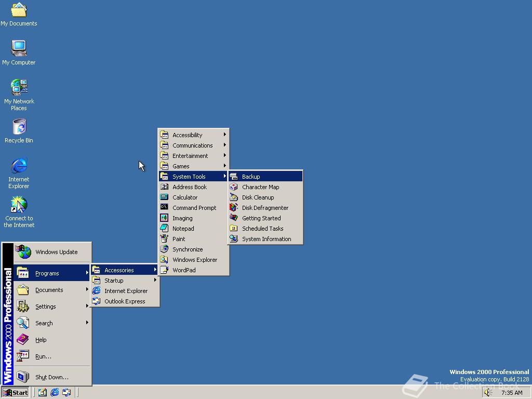Click the System Tools submenu arrow
This screenshot has height=399, width=532.
(224, 176)
